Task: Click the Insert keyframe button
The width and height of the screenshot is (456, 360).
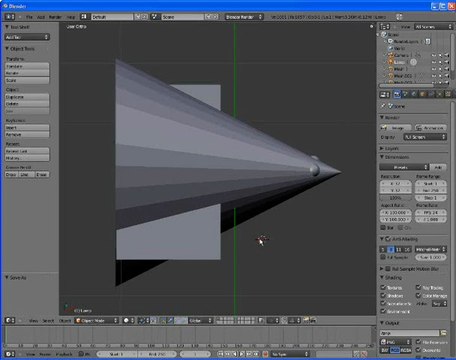Action: [27, 127]
